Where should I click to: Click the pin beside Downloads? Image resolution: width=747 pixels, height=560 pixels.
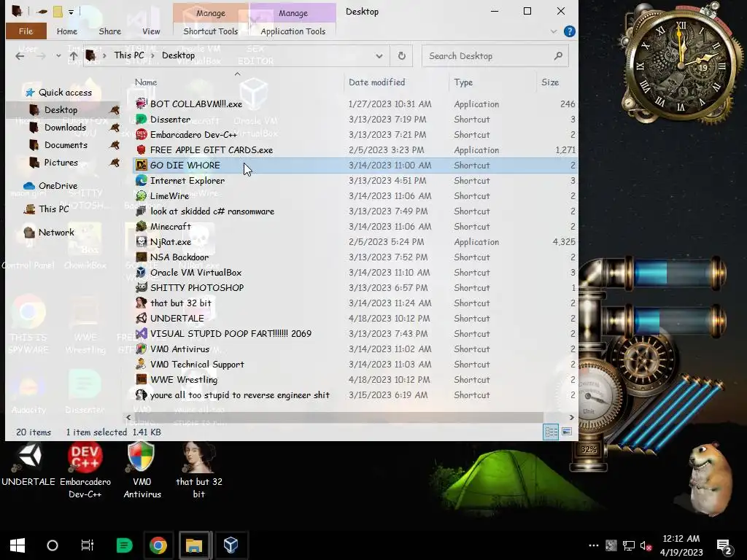[x=115, y=128]
